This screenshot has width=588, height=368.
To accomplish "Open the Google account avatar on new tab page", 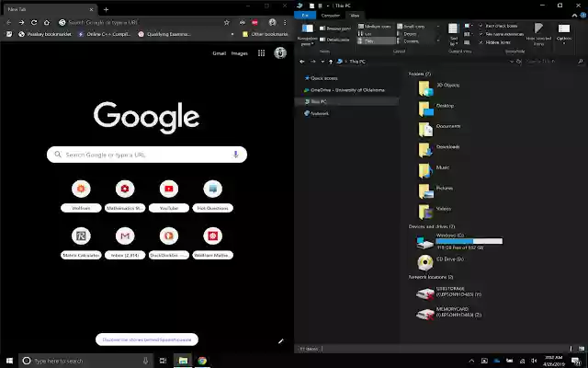I will click(280, 53).
